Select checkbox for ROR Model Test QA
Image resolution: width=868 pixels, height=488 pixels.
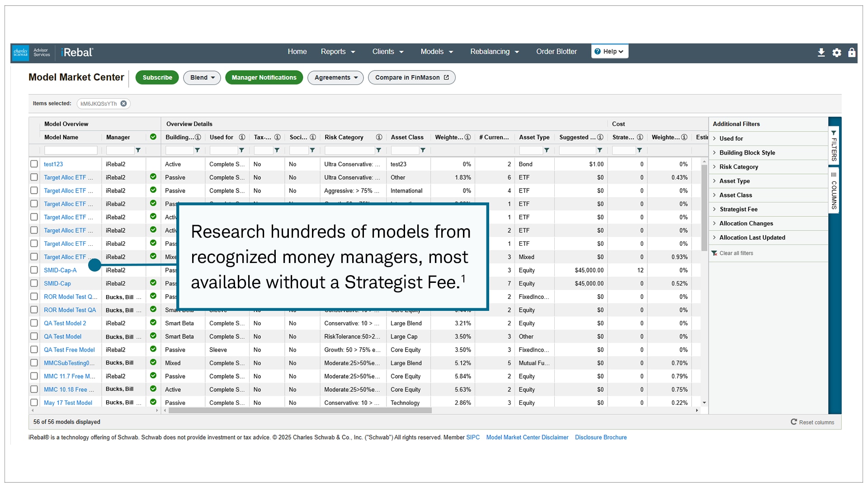point(34,310)
